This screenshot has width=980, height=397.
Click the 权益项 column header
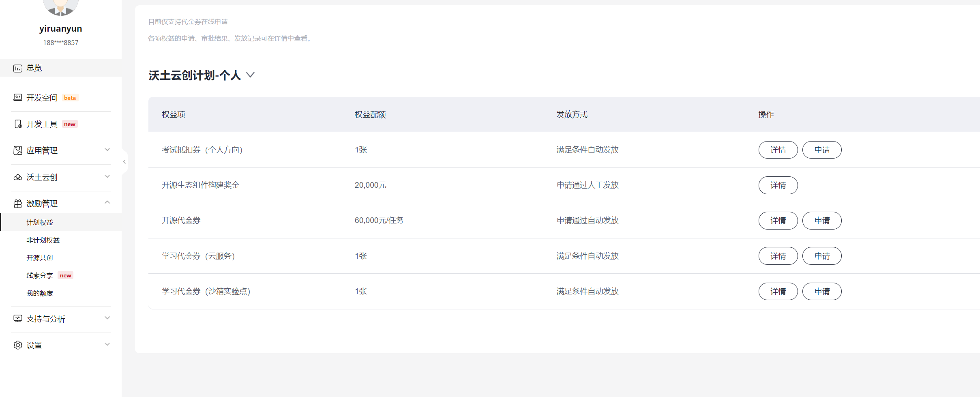[174, 114]
